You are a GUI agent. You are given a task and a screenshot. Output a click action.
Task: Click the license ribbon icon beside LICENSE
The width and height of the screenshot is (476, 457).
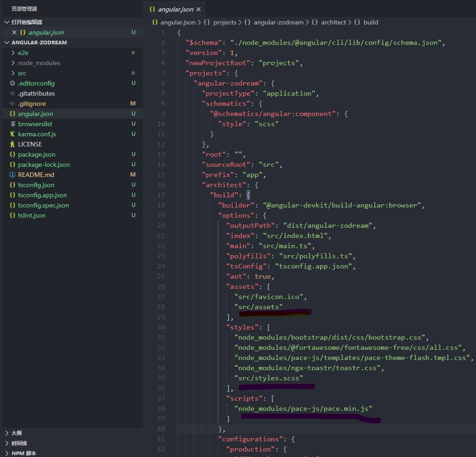click(12, 144)
